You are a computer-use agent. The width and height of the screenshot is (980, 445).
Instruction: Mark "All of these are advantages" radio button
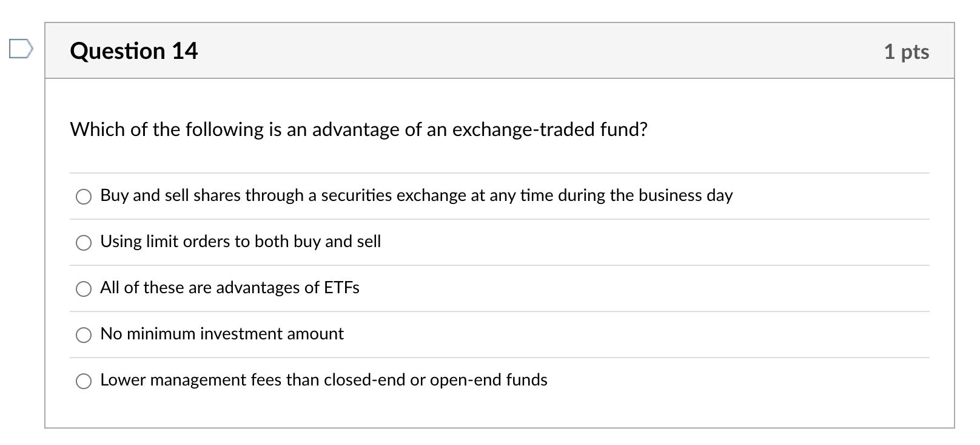[84, 288]
